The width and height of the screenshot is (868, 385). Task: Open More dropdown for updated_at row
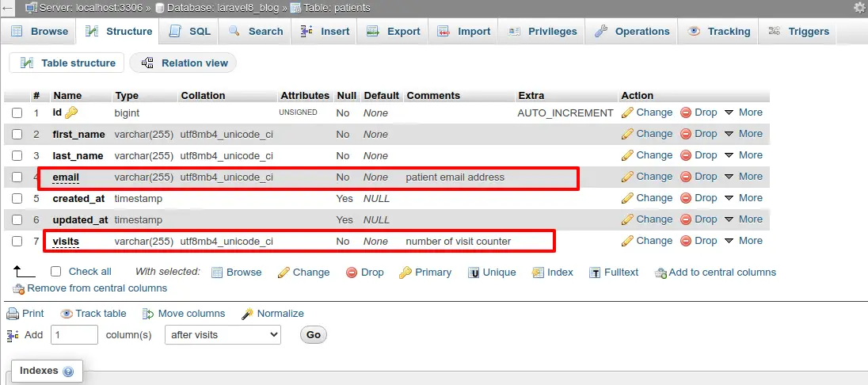click(744, 219)
